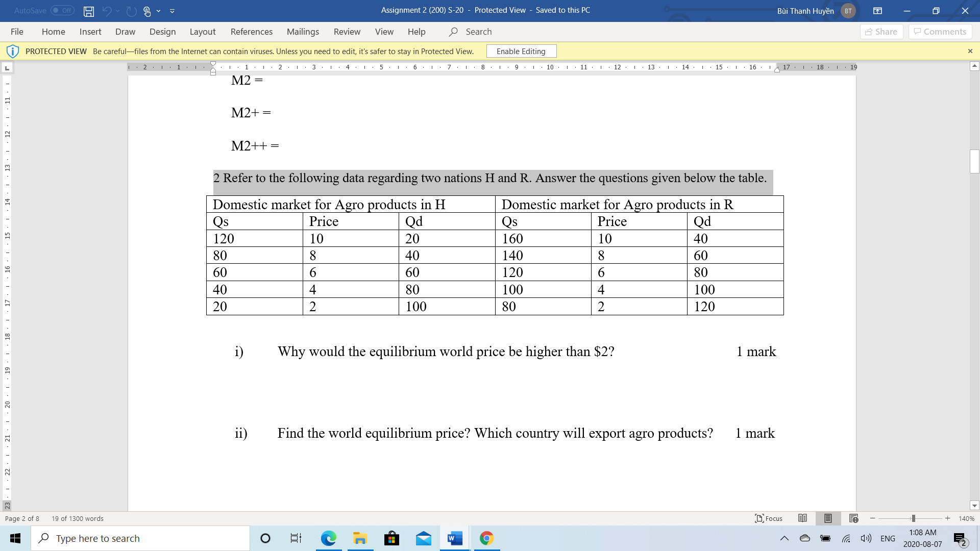Open Ribbon Display Options icon
Screen dimensions: 980x551
click(x=877, y=11)
